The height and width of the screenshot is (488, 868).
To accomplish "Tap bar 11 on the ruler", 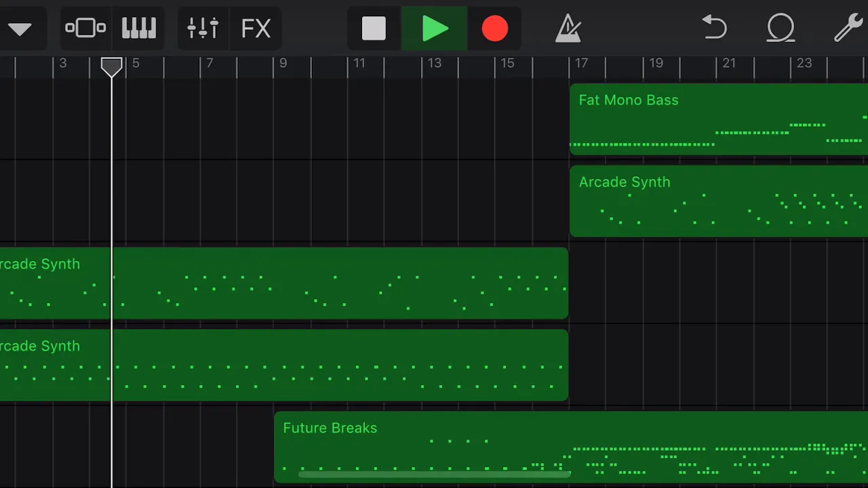I will (x=359, y=63).
